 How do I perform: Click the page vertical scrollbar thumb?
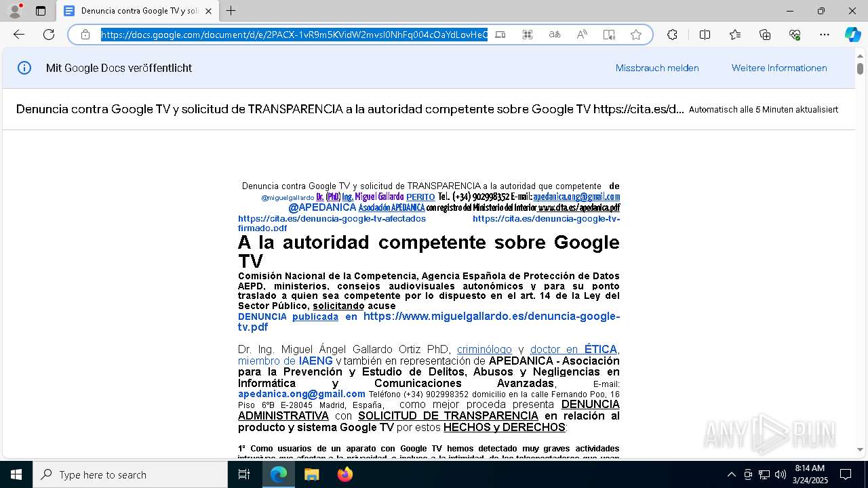(860, 68)
